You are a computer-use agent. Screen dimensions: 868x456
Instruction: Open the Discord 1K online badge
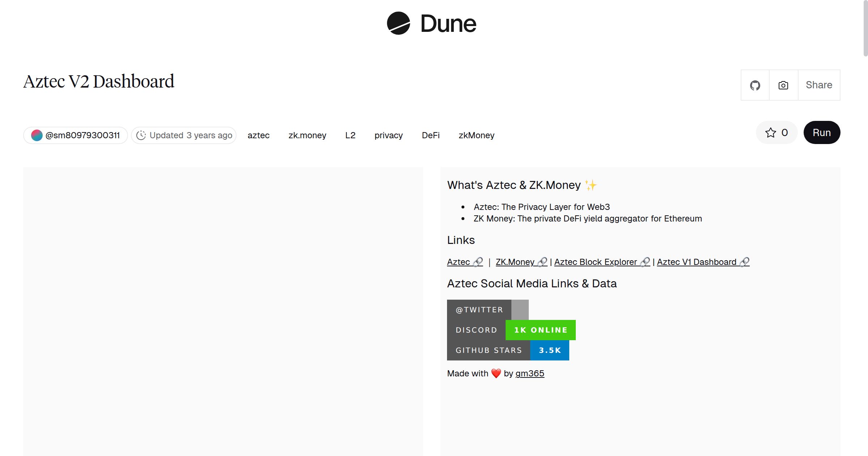[511, 330]
